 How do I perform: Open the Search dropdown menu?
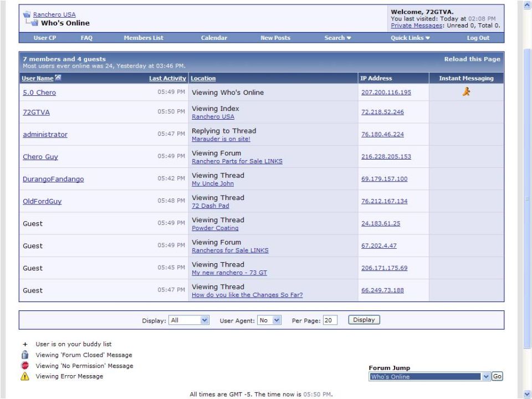coord(337,38)
